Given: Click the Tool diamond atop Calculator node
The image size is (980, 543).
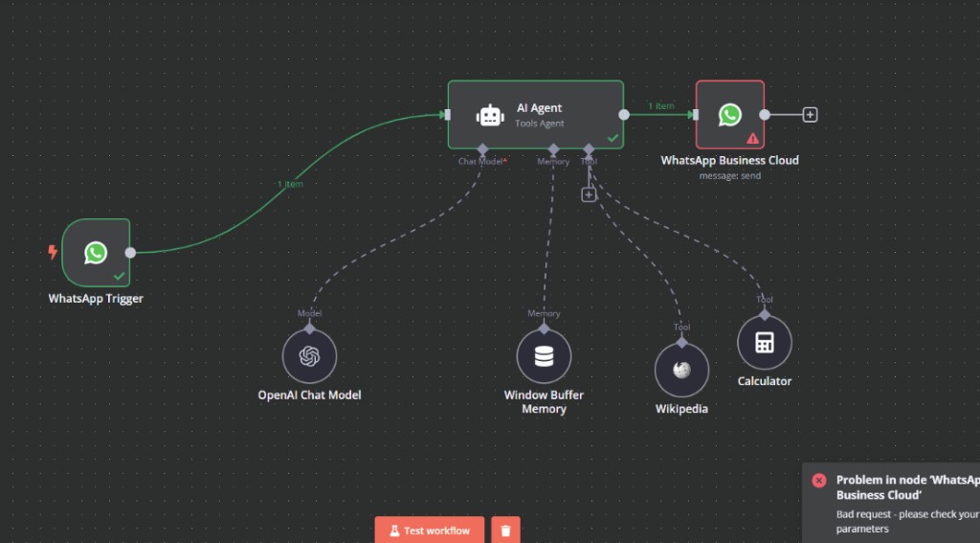Looking at the screenshot, I should point(765,315).
